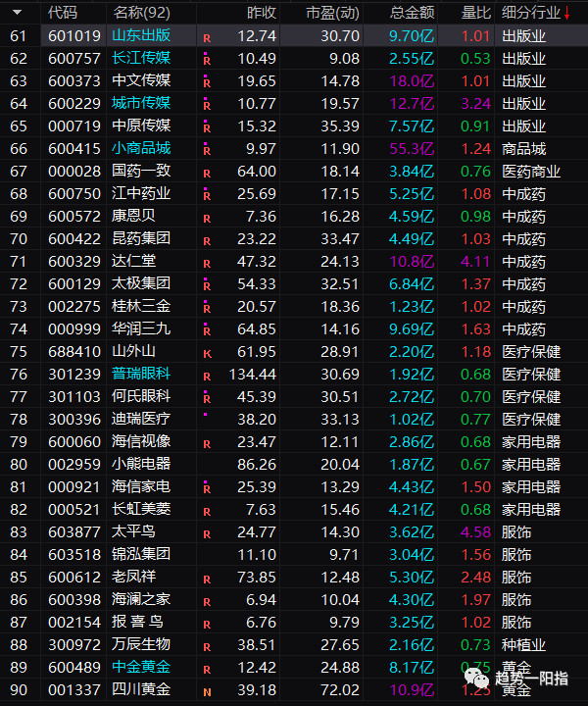Sort by 总金额 column header
Viewport: 588px width, 706px height.
point(413,13)
